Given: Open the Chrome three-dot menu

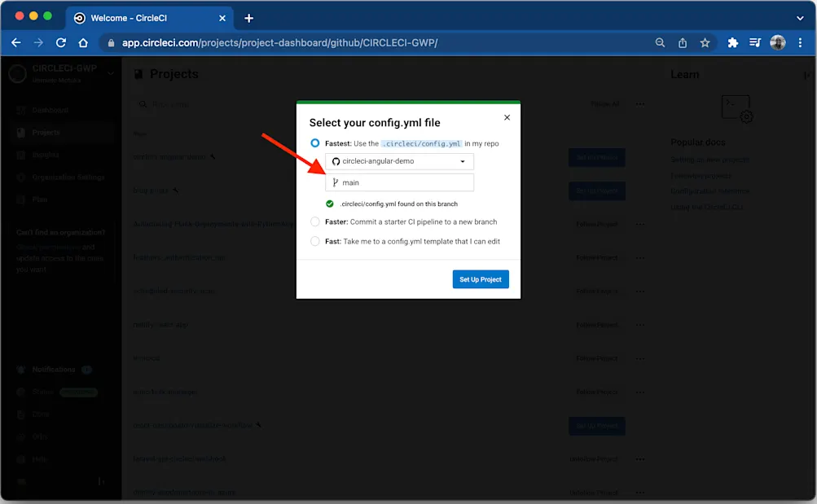Looking at the screenshot, I should [800, 42].
